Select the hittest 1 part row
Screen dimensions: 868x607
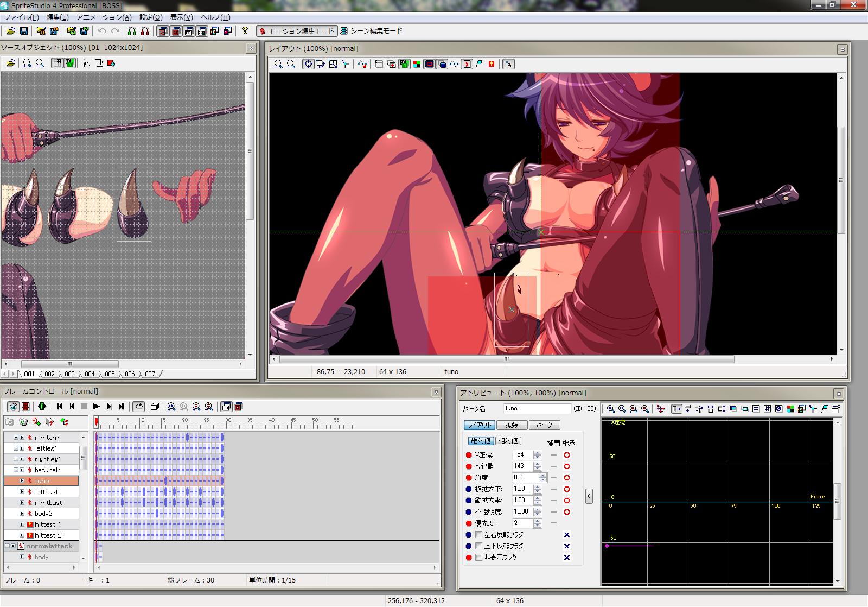coord(42,524)
